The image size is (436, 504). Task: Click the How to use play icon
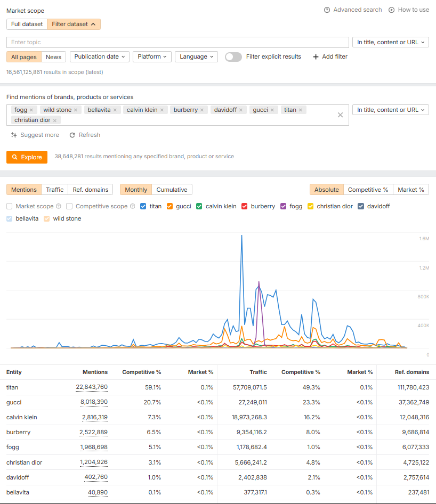point(392,10)
